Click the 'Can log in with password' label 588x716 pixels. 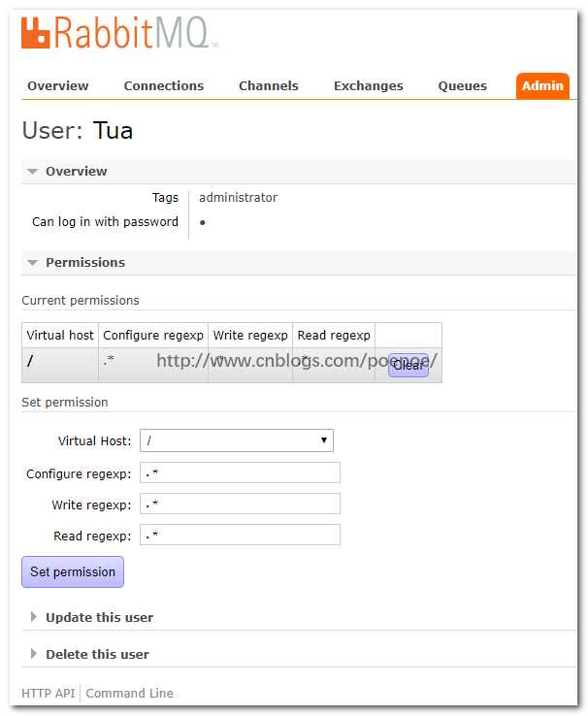[x=105, y=222]
